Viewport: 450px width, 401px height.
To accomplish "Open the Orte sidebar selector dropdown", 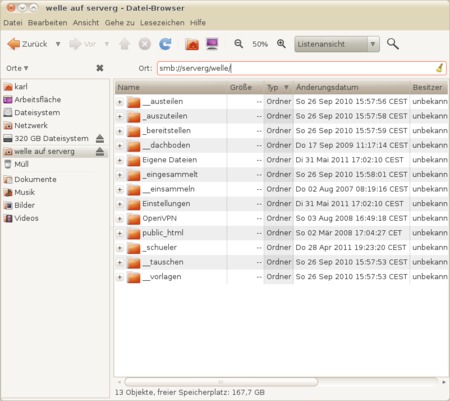I will (17, 68).
